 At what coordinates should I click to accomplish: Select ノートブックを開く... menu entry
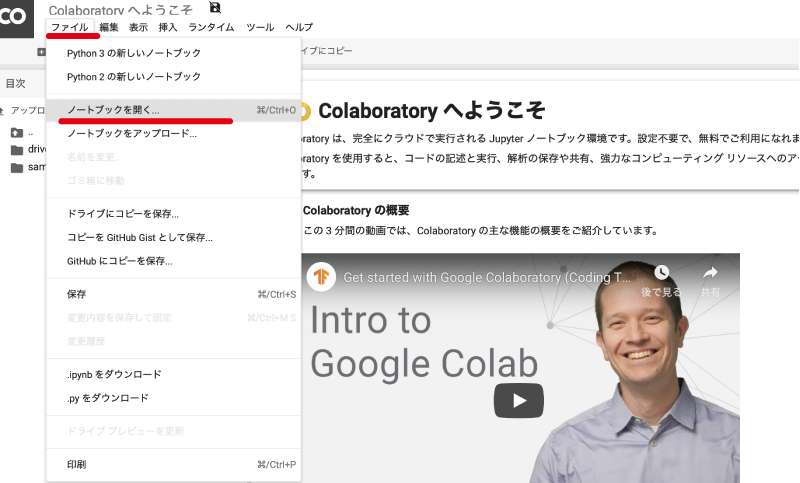[x=173, y=110]
